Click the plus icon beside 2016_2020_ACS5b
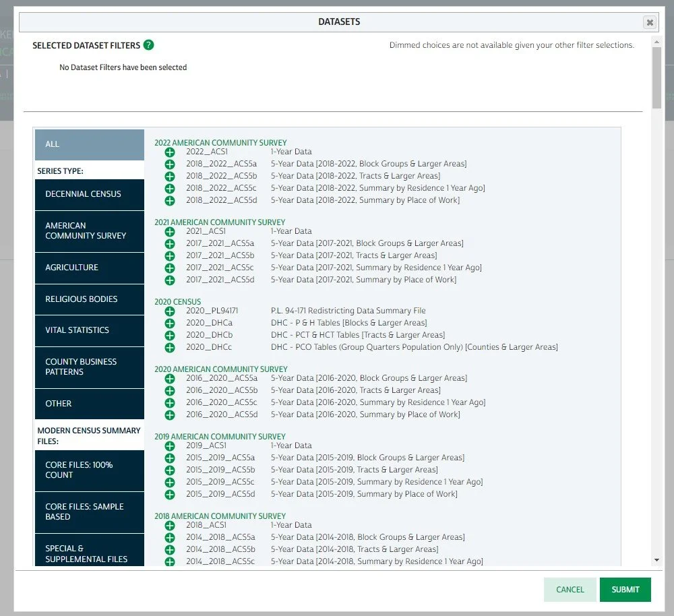The image size is (674, 616). (170, 391)
